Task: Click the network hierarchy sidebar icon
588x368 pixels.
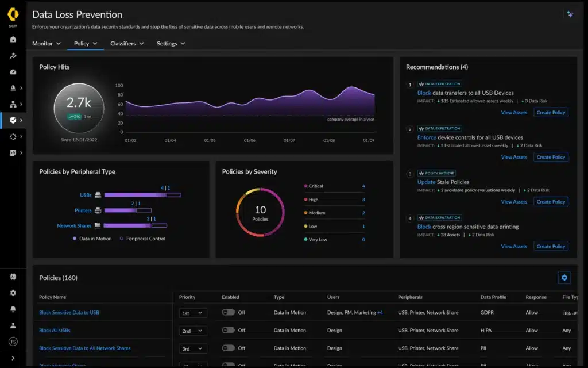Action: point(13,104)
